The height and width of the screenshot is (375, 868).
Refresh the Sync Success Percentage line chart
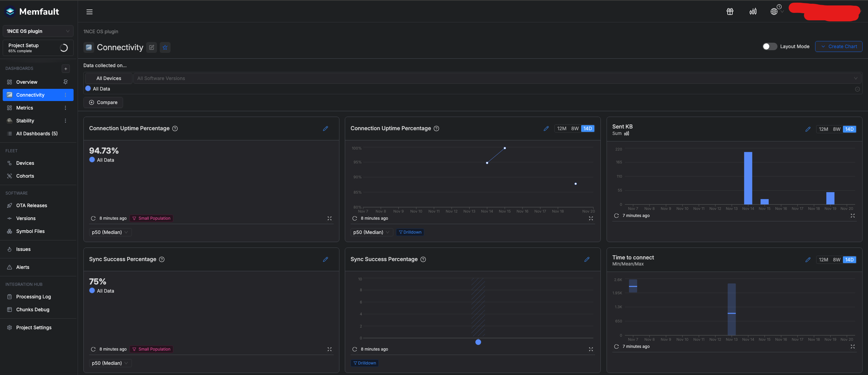click(355, 349)
